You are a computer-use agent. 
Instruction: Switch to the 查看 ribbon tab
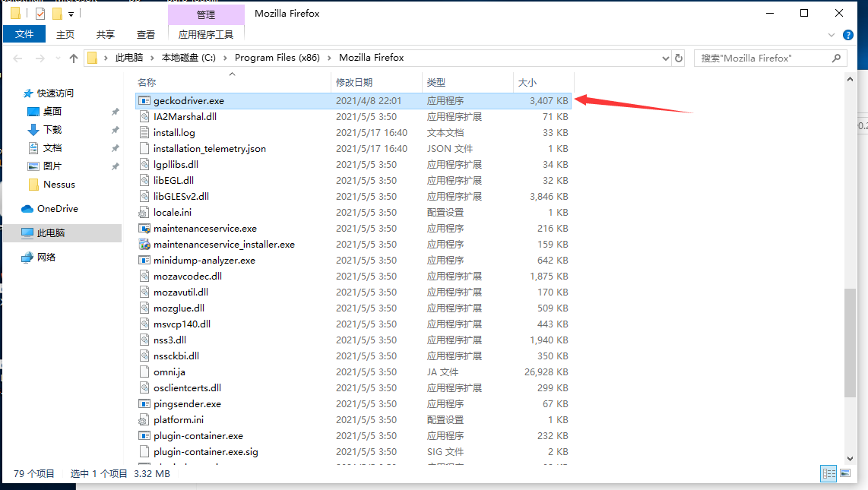146,34
